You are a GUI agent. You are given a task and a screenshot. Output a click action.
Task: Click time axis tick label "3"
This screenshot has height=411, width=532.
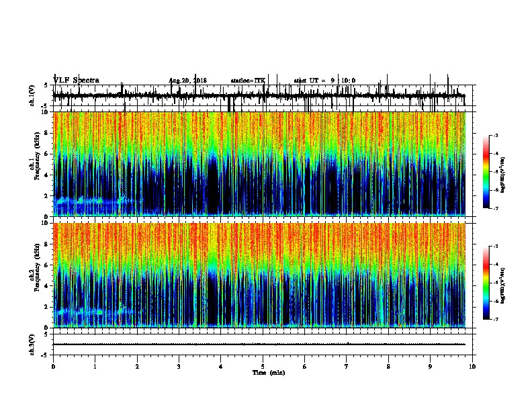(179, 367)
